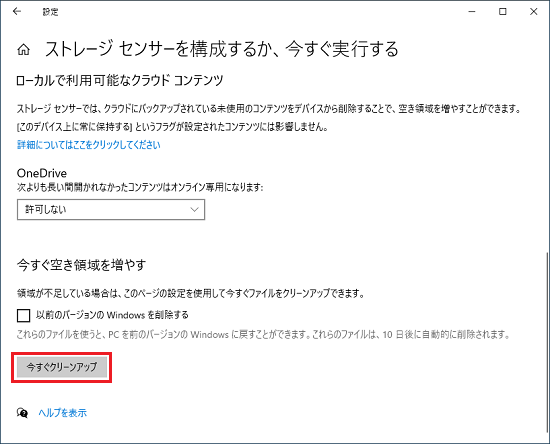
Task: Click the 今すぐクリーンアップ button
Action: 62,367
